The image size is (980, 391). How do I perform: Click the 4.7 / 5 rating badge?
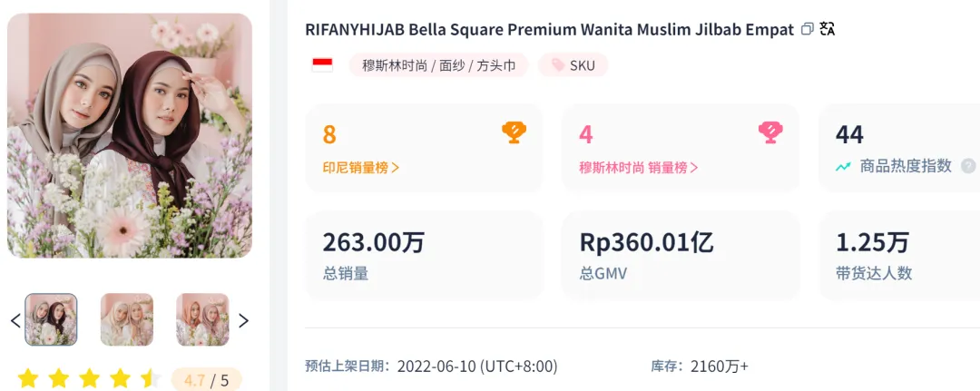click(x=206, y=379)
